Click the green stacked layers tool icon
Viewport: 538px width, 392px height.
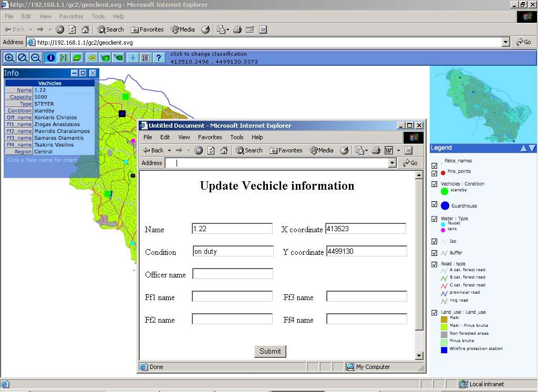(x=77, y=58)
